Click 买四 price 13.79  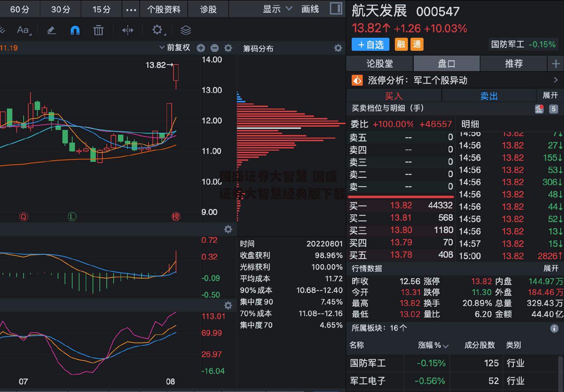[x=401, y=242]
